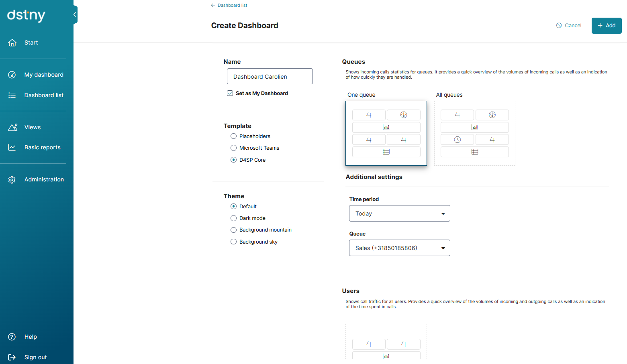Click the Help question mark icon
This screenshot has height=364, width=627.
[x=12, y=337]
